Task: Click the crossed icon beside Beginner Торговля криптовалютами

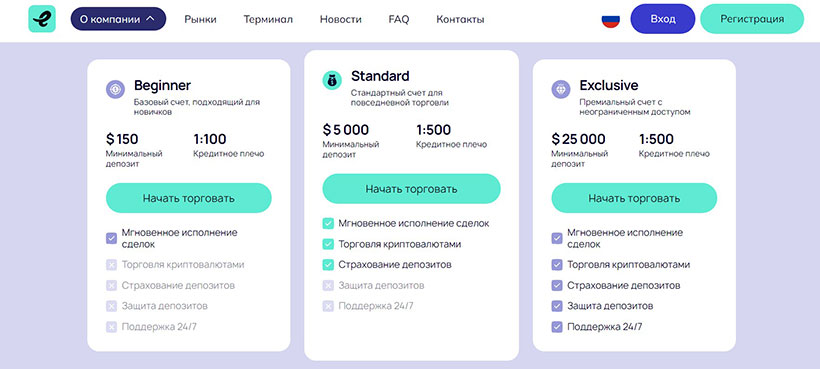Action: [x=111, y=265]
